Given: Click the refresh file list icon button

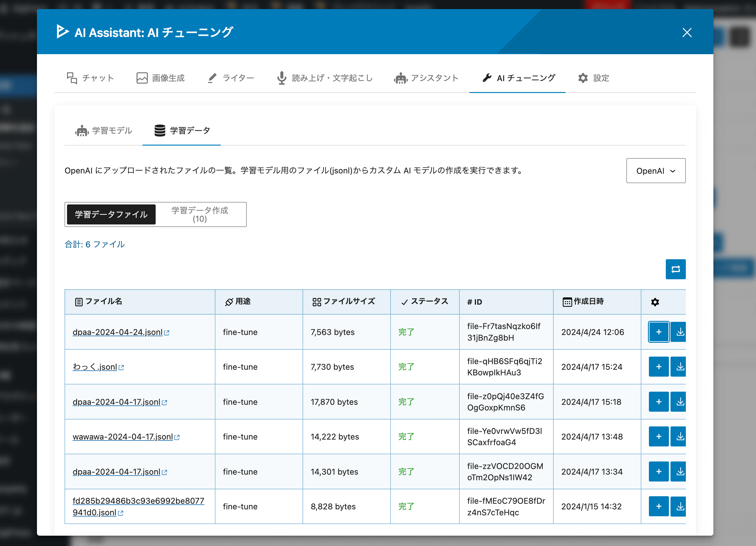Looking at the screenshot, I should (675, 269).
